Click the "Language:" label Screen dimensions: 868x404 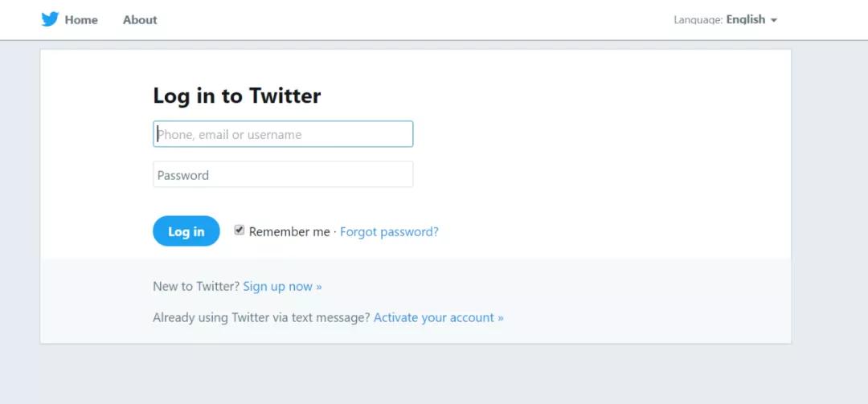698,20
